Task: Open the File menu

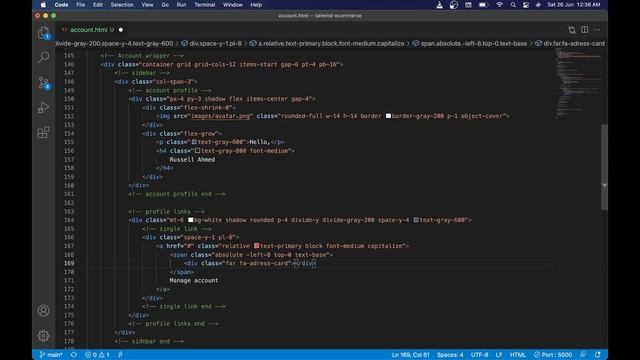Action: click(80, 5)
